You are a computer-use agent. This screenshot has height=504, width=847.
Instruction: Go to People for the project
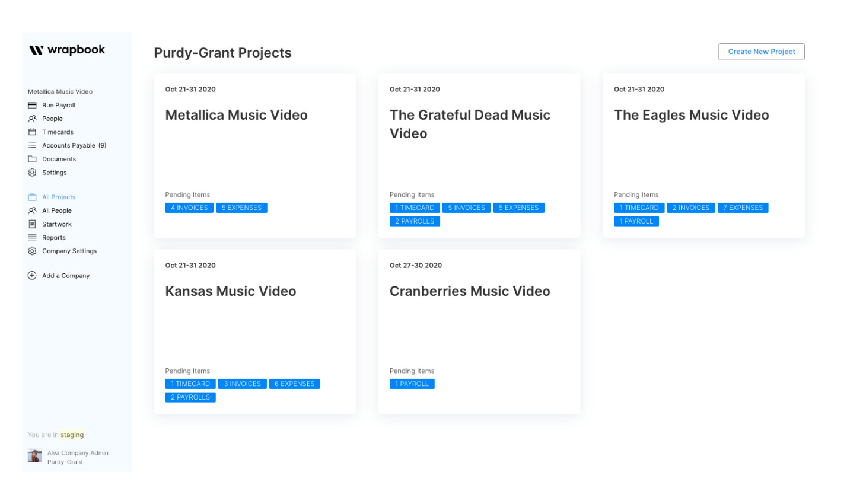coord(52,119)
